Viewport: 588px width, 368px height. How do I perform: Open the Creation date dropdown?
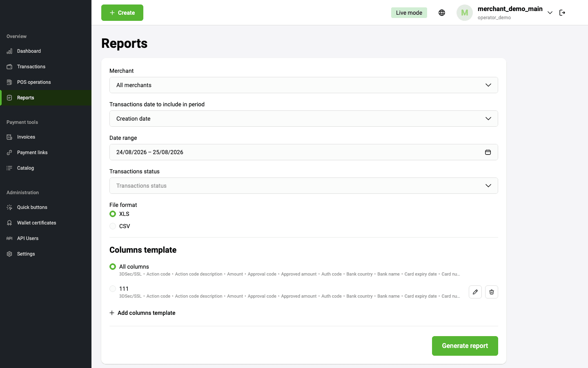click(x=304, y=119)
